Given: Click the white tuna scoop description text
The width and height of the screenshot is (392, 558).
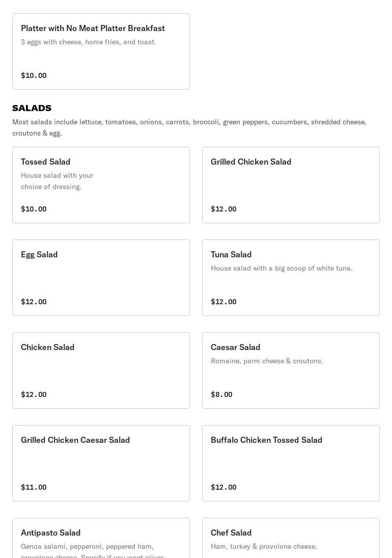Looking at the screenshot, I should (282, 268).
